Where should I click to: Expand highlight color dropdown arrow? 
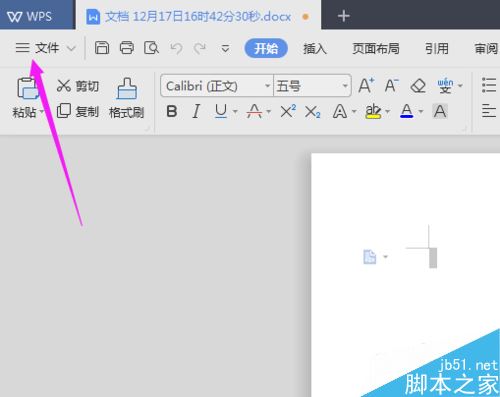pyautogui.click(x=387, y=111)
